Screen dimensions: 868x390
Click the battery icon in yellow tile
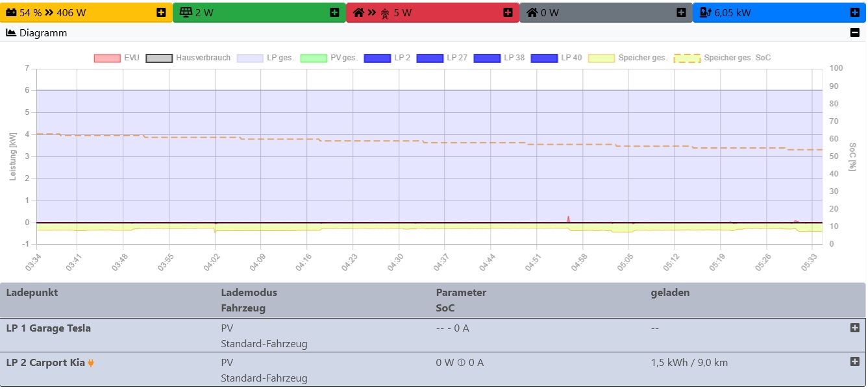pyautogui.click(x=12, y=12)
